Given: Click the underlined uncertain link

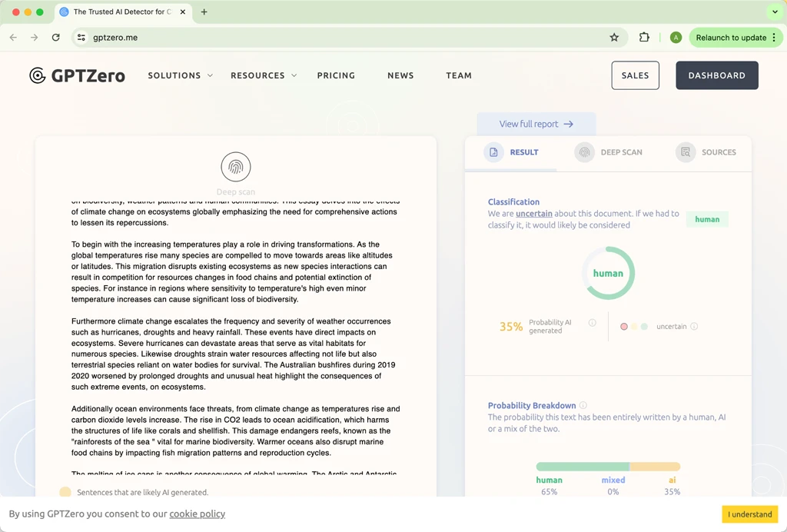Looking at the screenshot, I should pos(534,213).
